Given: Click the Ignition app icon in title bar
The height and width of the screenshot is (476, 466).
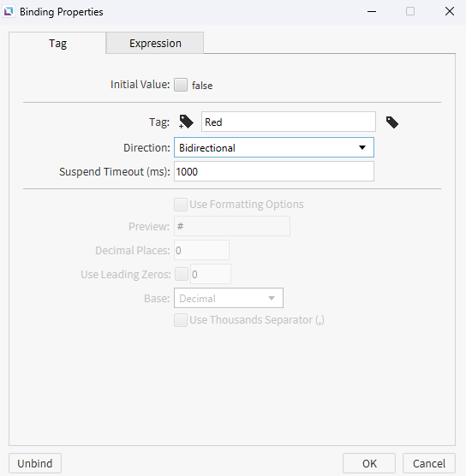Looking at the screenshot, I should (x=9, y=12).
